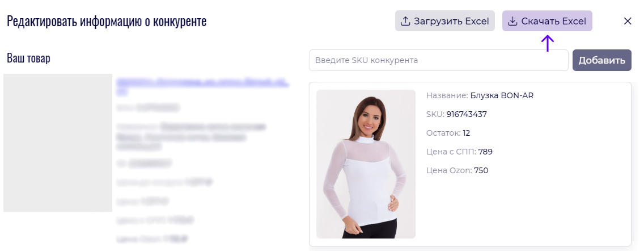Click the Добавить button
This screenshot has height=251, width=644.
[x=601, y=60]
